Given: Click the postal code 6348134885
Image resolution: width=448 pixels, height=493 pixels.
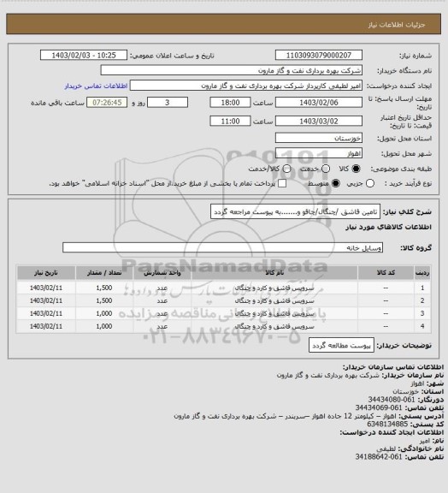Looking at the screenshot, I should coord(387,425).
